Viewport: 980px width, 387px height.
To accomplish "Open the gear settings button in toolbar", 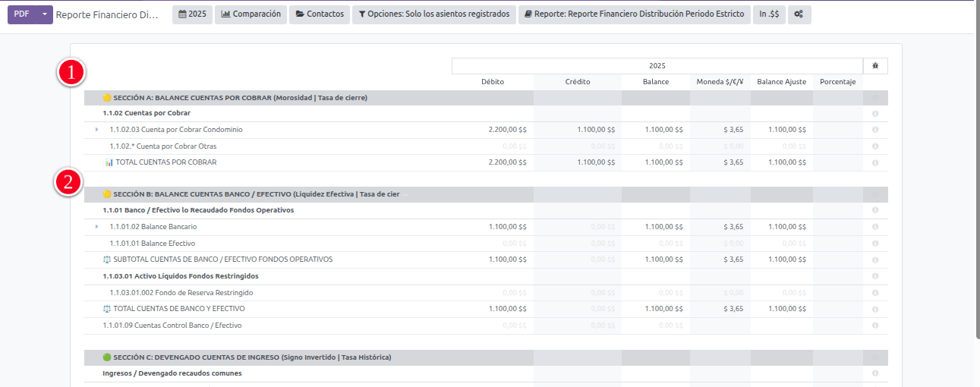I will point(799,14).
